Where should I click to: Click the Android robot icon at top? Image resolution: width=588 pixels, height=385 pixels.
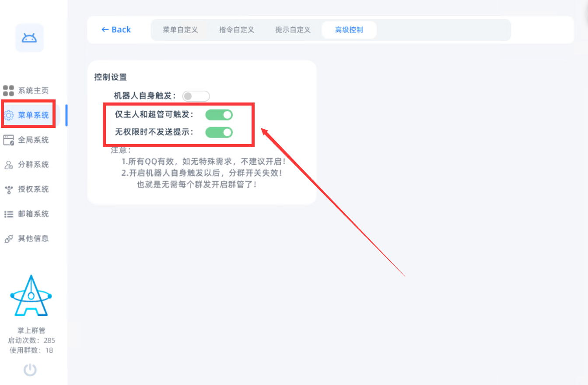click(29, 38)
